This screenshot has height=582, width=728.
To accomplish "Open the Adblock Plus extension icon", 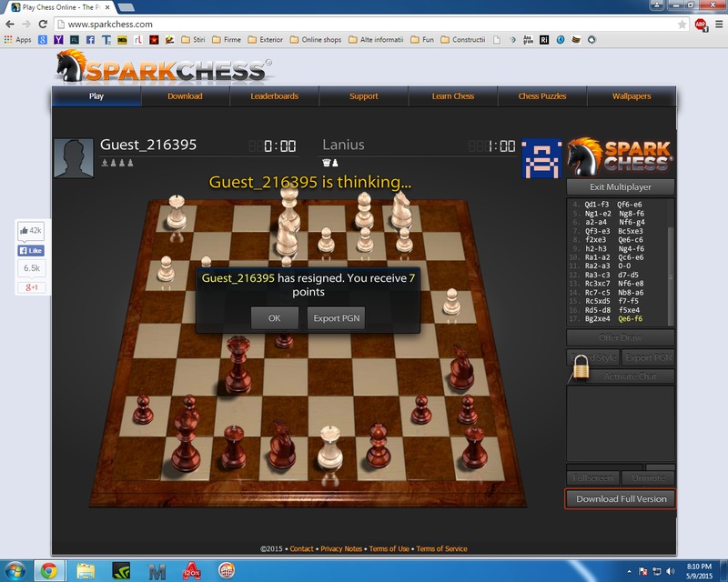I will coord(701,25).
